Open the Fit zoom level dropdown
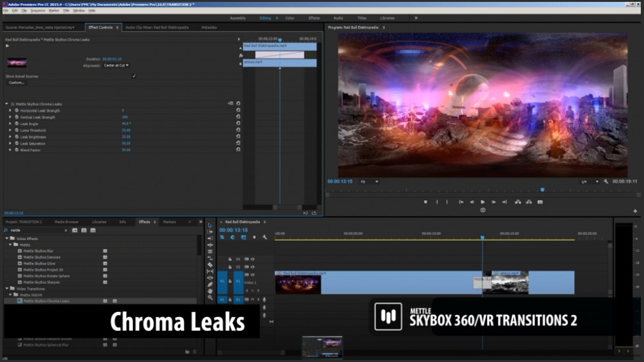 tap(369, 182)
